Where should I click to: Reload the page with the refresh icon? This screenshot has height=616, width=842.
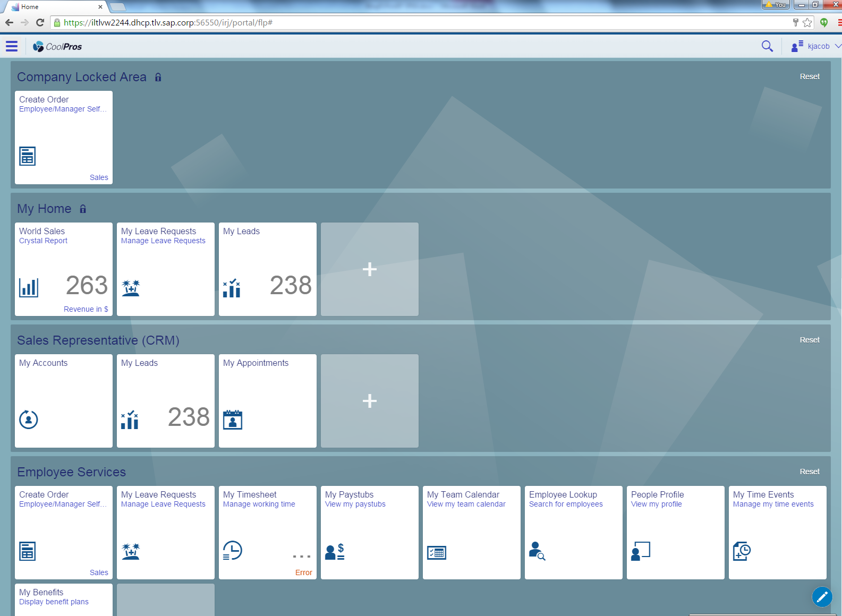click(x=40, y=22)
